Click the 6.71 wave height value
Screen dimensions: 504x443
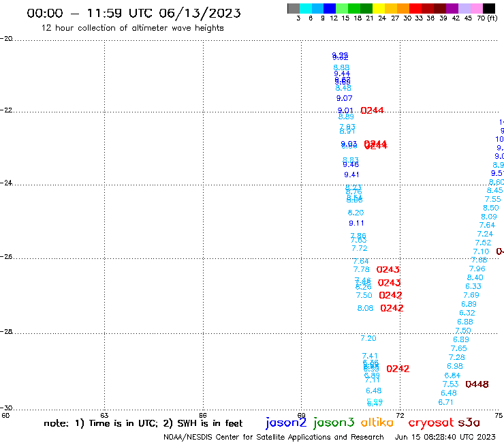(x=446, y=402)
